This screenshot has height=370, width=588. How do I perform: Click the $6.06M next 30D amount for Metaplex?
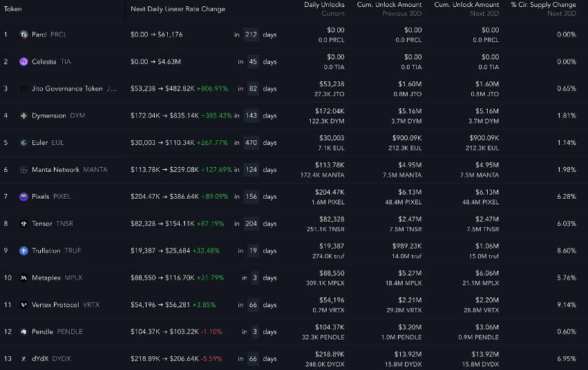(487, 273)
